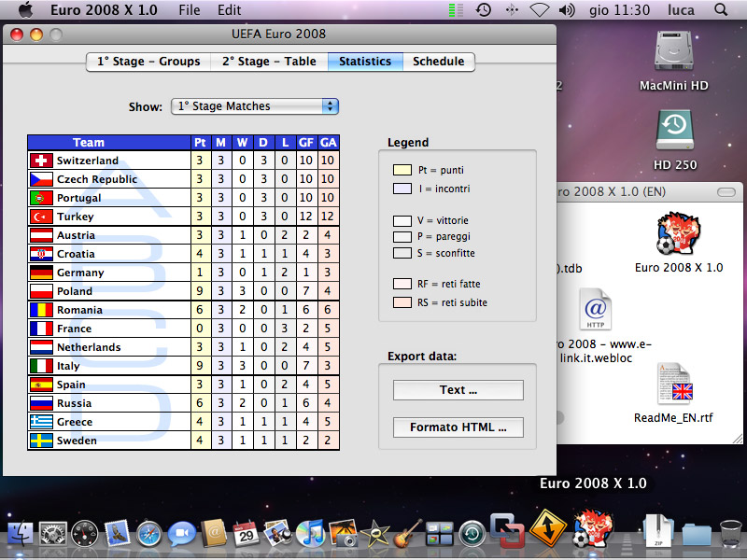Select the France row team name

point(74,329)
